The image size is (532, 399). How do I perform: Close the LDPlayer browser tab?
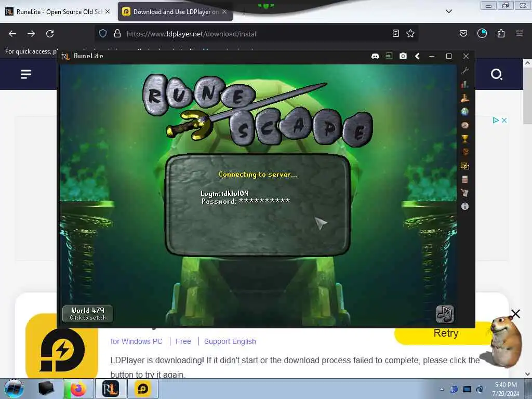[224, 11]
